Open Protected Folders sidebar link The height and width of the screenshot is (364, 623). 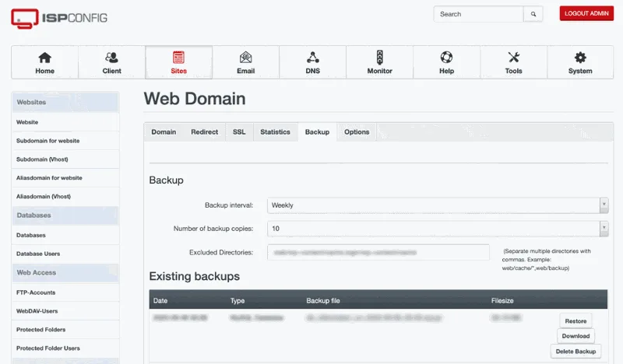65,330
